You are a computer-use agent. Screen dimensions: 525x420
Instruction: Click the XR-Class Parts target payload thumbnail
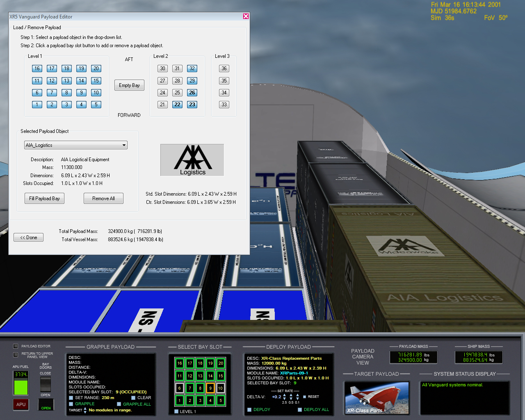coord(377,398)
